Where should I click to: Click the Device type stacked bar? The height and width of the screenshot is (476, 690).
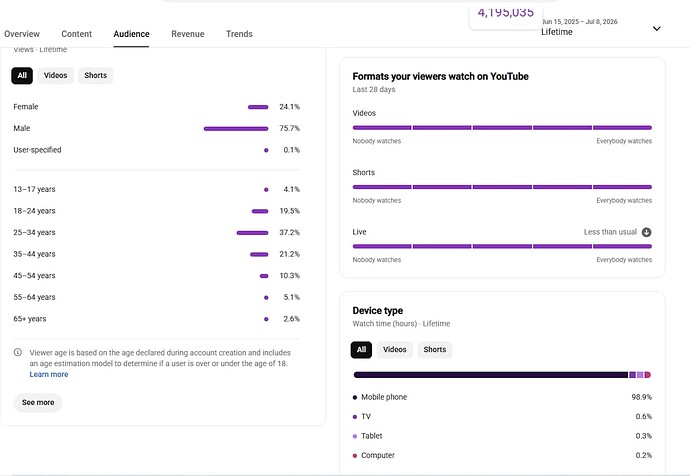(x=502, y=375)
